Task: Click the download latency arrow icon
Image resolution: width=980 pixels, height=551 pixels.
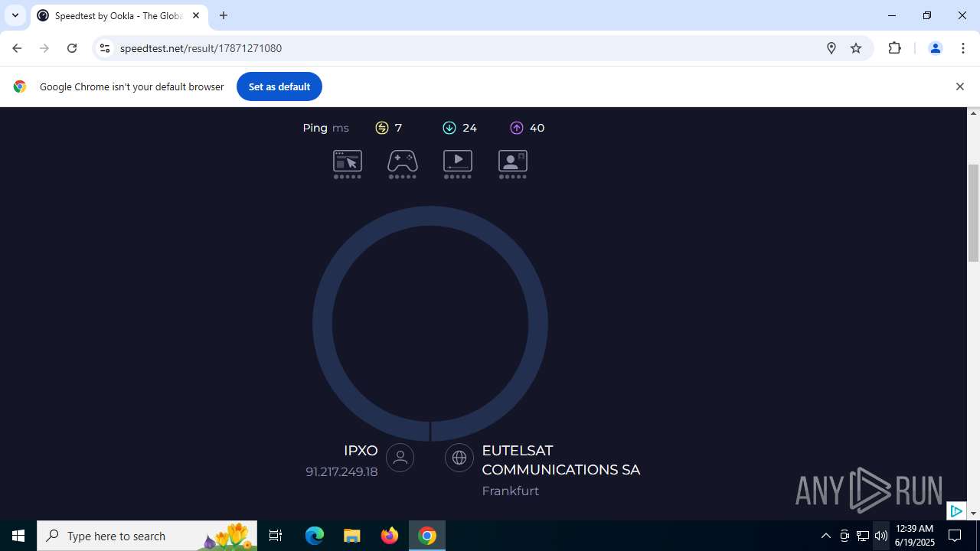Action: pyautogui.click(x=449, y=128)
